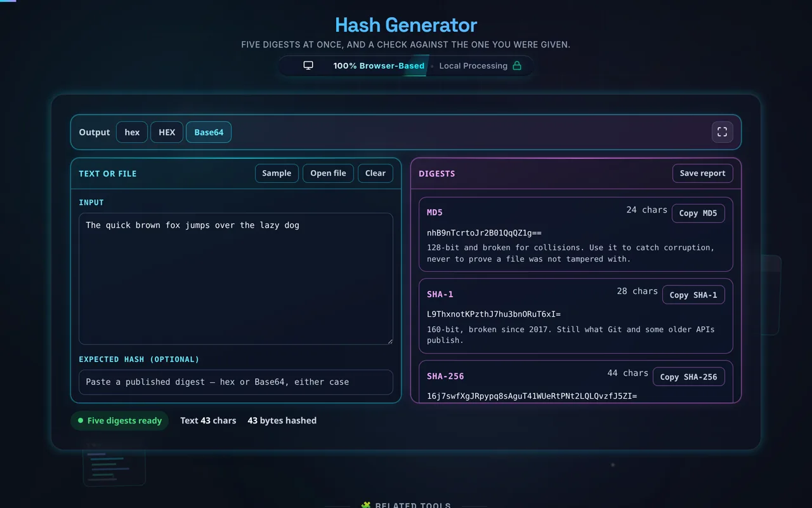Image resolution: width=812 pixels, height=508 pixels.
Task: Click the fullscreen expand icon
Action: click(x=722, y=132)
